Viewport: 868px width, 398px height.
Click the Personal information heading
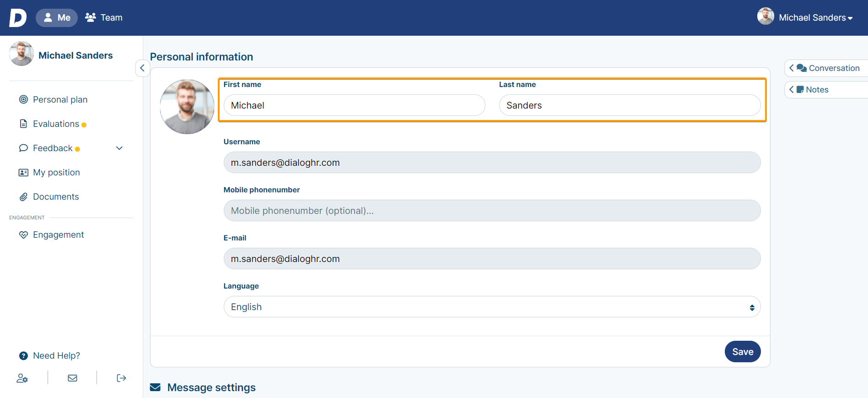tap(201, 57)
